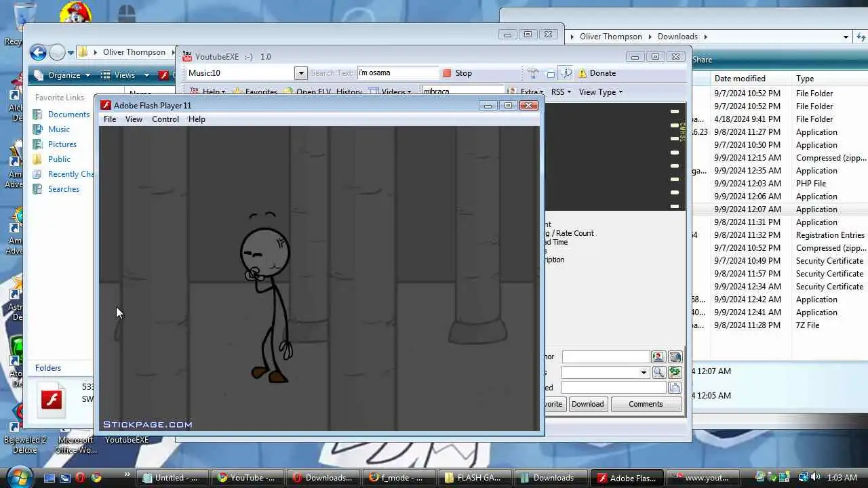The height and width of the screenshot is (488, 868).
Task: Open the Help menu in Flash Player
Action: point(197,119)
